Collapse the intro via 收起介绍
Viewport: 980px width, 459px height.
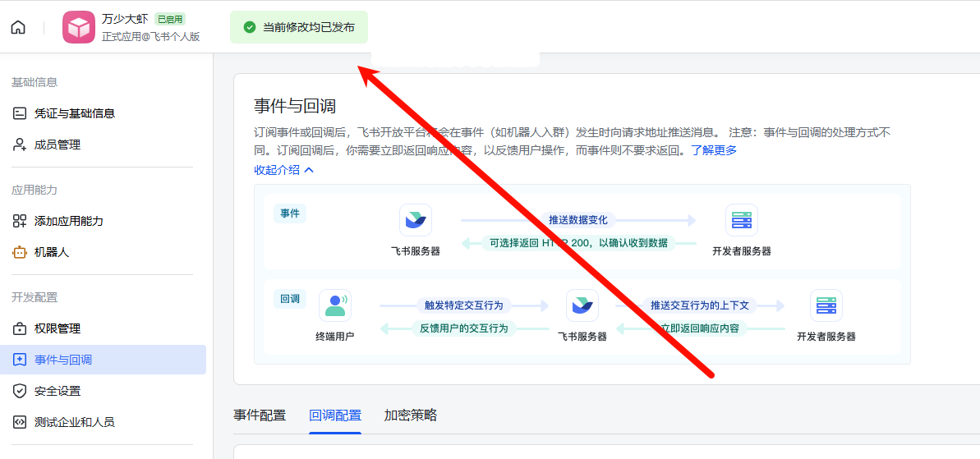pyautogui.click(x=277, y=170)
